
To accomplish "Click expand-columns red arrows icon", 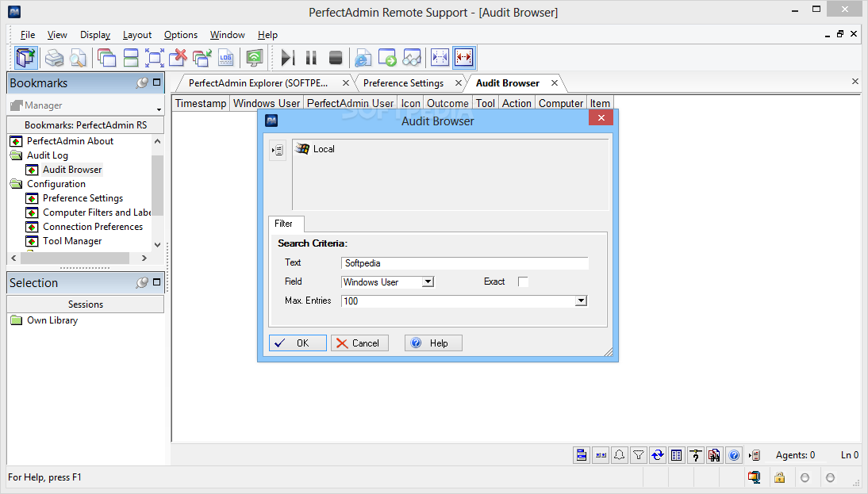I will (464, 58).
